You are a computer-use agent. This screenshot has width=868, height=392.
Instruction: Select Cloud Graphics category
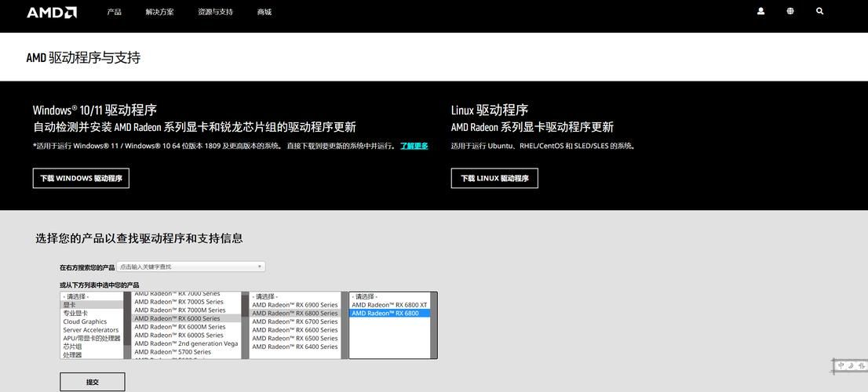pyautogui.click(x=92, y=321)
